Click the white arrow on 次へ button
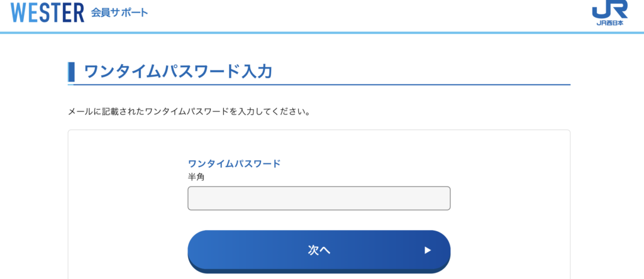The height and width of the screenshot is (279, 644). (428, 250)
